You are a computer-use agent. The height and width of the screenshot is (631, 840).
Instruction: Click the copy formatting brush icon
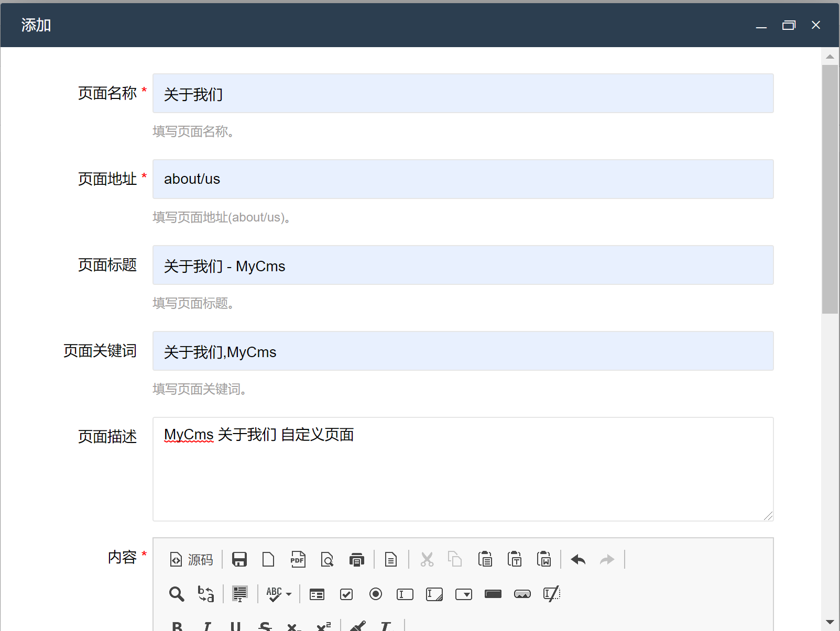tap(358, 626)
